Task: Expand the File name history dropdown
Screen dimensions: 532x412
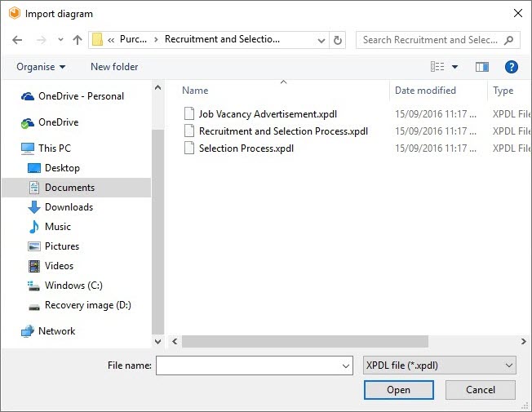Action: (346, 366)
